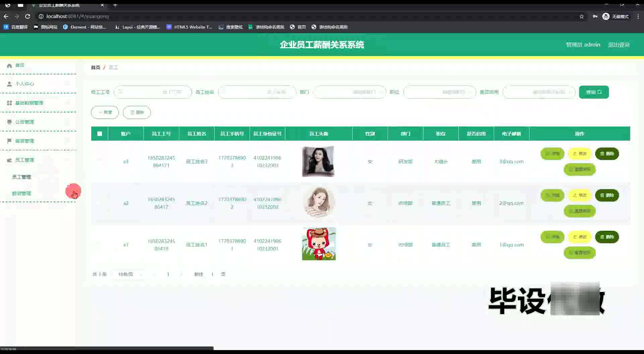
Task: Reload the page with the refresh icon
Action: click(28, 16)
